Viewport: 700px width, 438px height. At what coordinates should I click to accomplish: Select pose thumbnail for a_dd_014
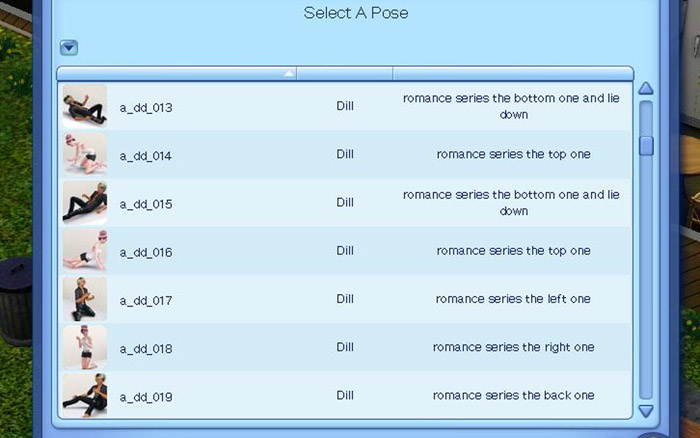[84, 154]
